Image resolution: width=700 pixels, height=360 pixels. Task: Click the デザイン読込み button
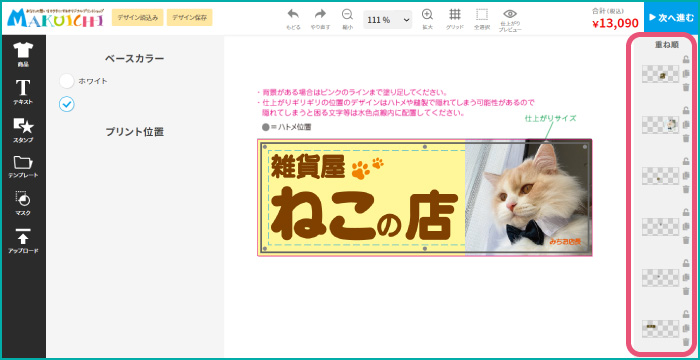(x=138, y=18)
